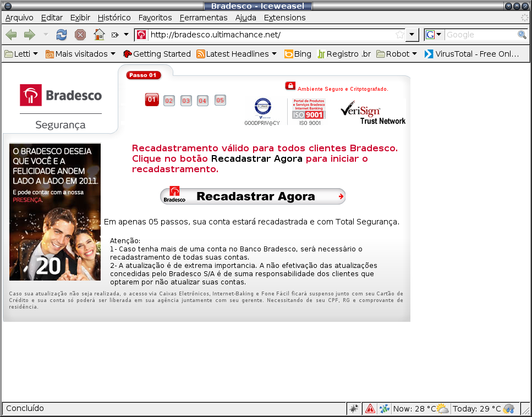The height and width of the screenshot is (417, 532).
Task: Open the Exibir menu
Action: pyautogui.click(x=80, y=18)
